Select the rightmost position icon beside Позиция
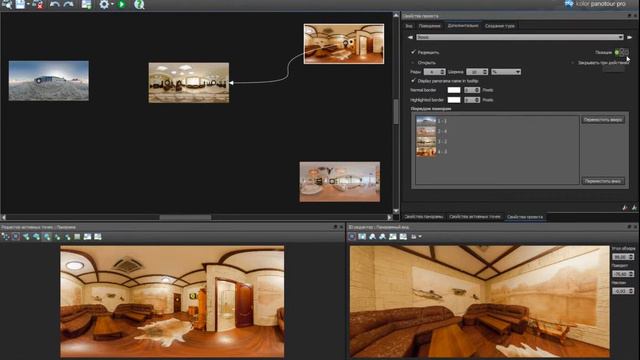The height and width of the screenshot is (360, 640). pos(627,52)
